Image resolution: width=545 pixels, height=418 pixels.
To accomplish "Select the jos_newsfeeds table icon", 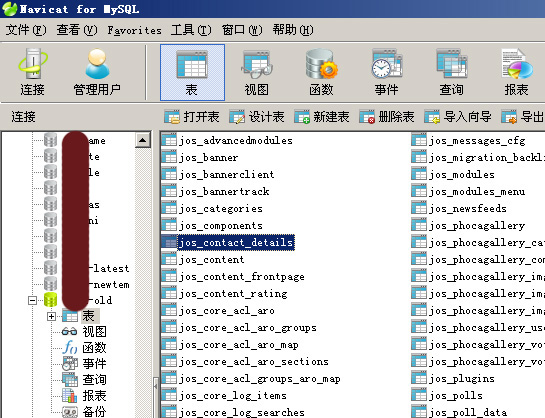I will 418,208.
